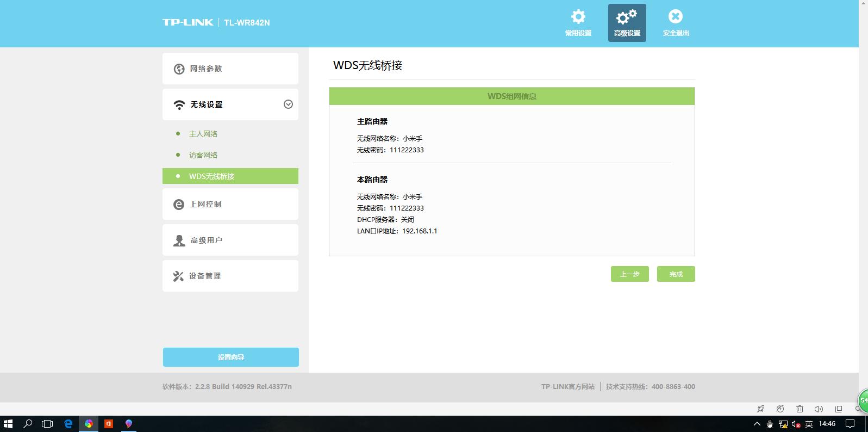Go to 主人网络 submenu item

[203, 134]
